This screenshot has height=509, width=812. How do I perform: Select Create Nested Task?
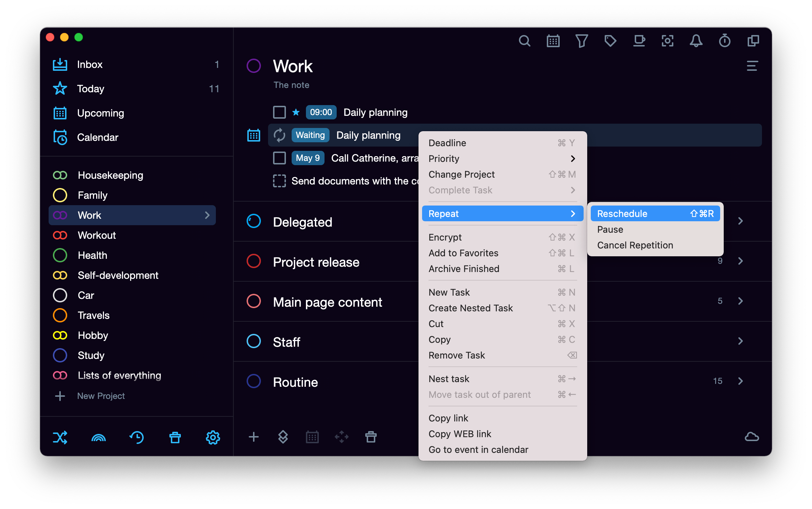click(502, 308)
